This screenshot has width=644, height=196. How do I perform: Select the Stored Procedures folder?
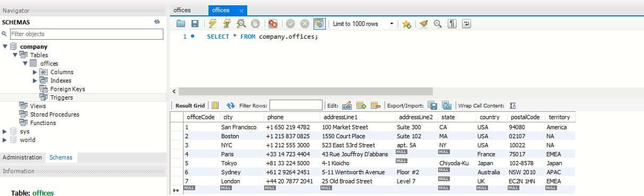coord(55,114)
